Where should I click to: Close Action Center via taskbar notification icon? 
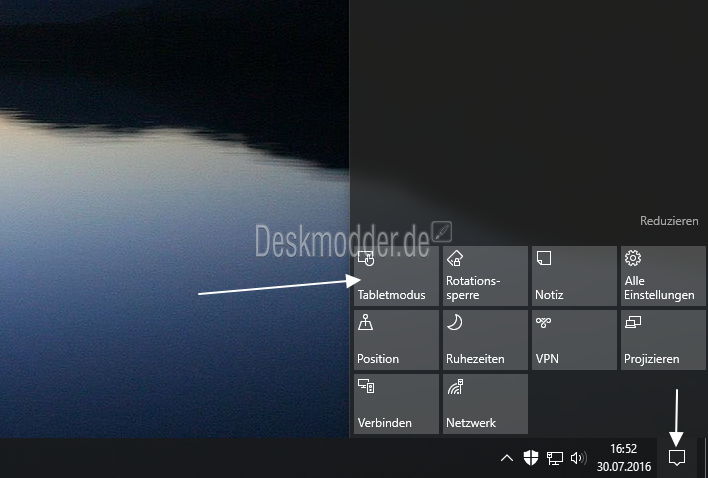pos(677,458)
